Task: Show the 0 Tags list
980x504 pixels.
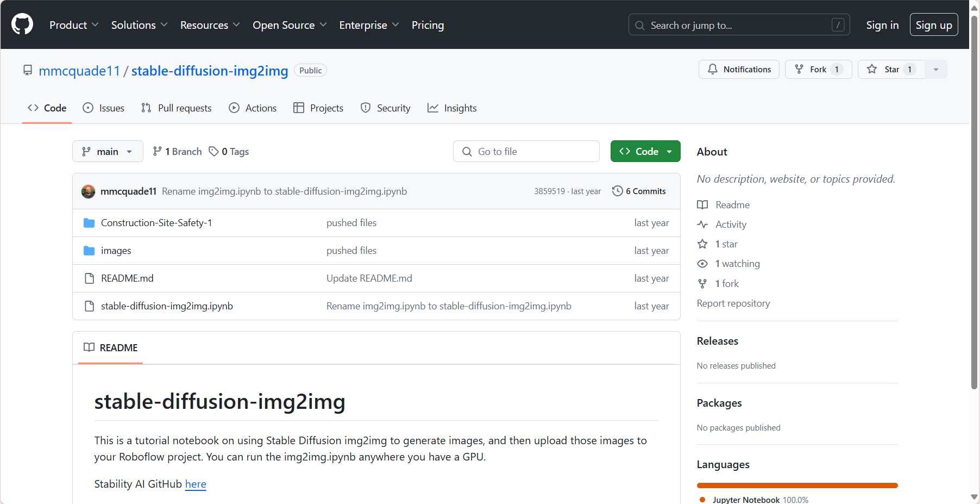Action: [x=229, y=152]
